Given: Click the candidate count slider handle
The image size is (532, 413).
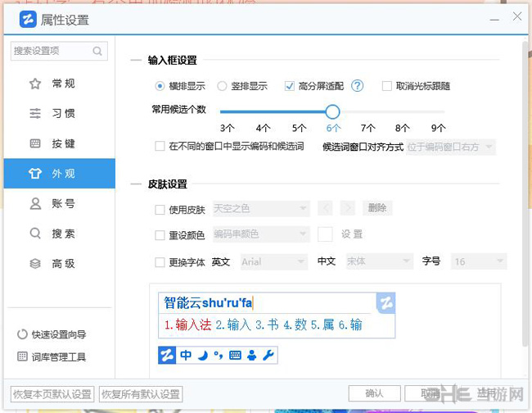Looking at the screenshot, I should (x=332, y=111).
